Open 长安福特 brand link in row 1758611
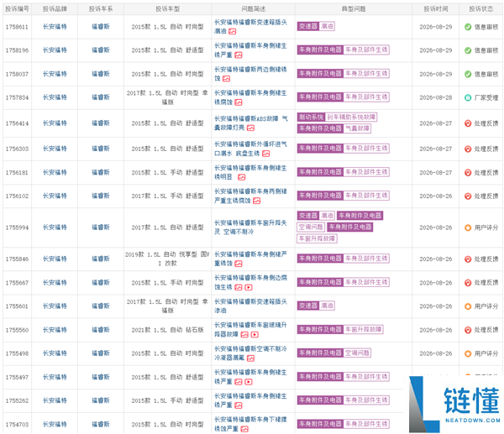Screen dimensions: 504x434 click(55, 27)
